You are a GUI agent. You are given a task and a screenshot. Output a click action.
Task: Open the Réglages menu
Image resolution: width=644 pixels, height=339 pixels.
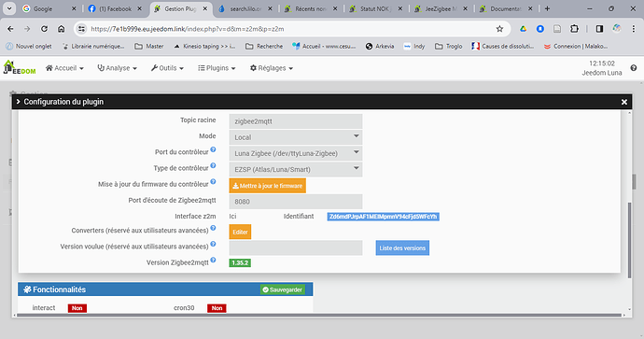click(272, 68)
